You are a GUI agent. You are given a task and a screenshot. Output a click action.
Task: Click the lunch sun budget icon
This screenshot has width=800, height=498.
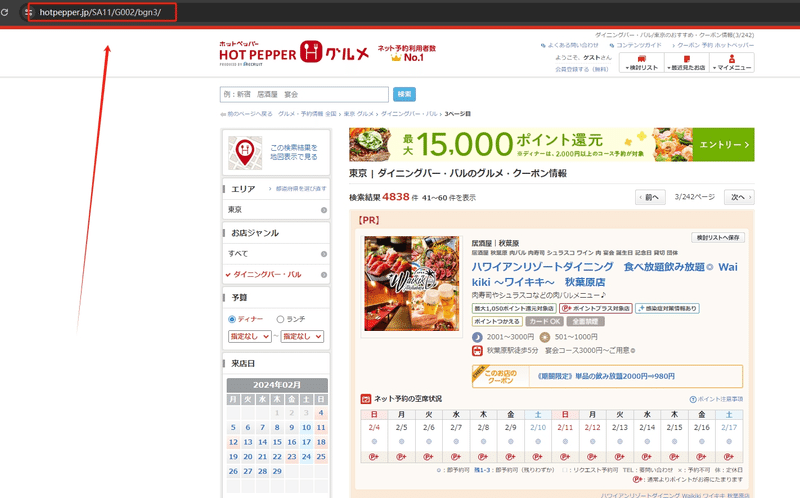point(545,337)
